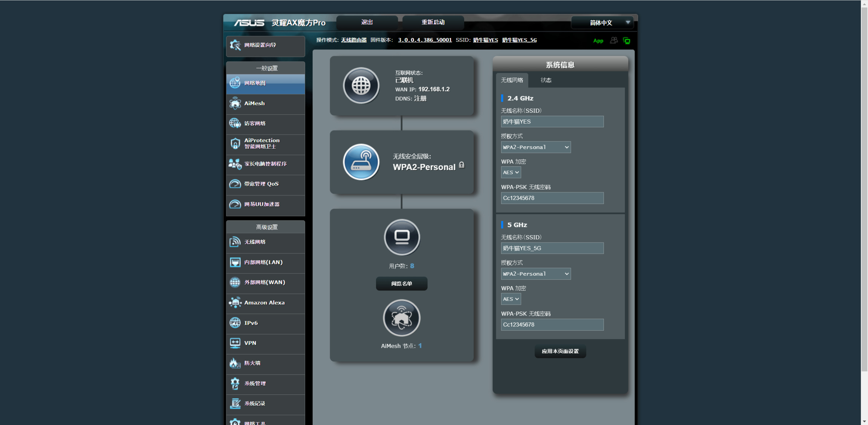Screen dimensions: 868x425
Task: Select the 无线网络 tab in System Info
Action: (512, 80)
